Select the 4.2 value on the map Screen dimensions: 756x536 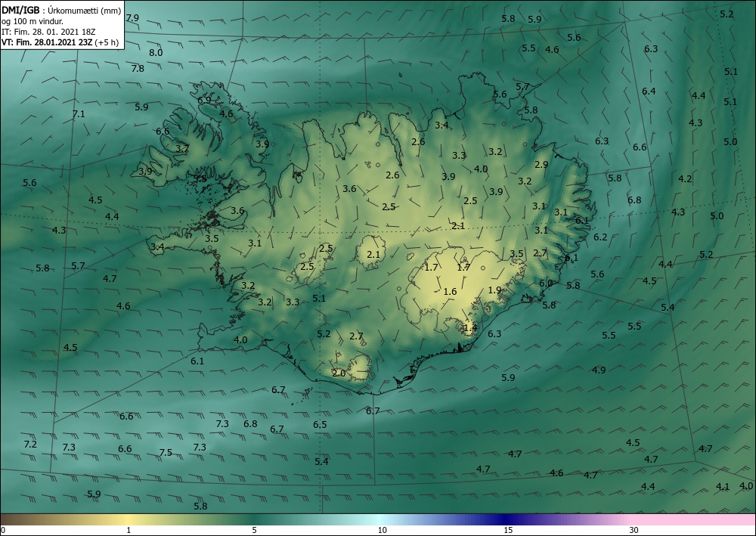(685, 179)
